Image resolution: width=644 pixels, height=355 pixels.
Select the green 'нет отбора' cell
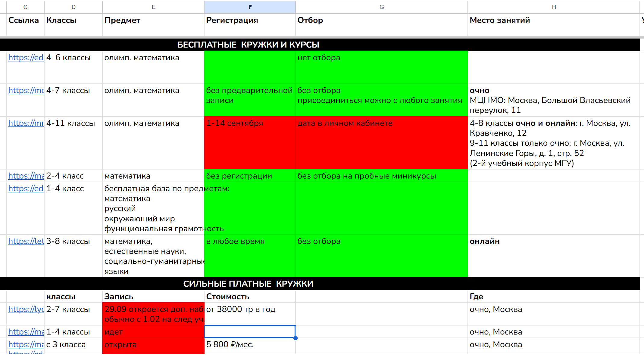pos(382,67)
